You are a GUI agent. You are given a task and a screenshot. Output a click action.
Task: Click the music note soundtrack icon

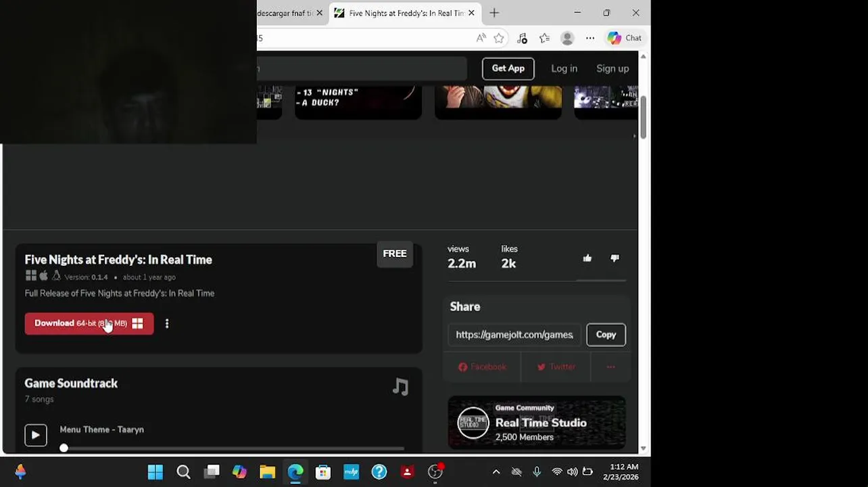(x=401, y=386)
